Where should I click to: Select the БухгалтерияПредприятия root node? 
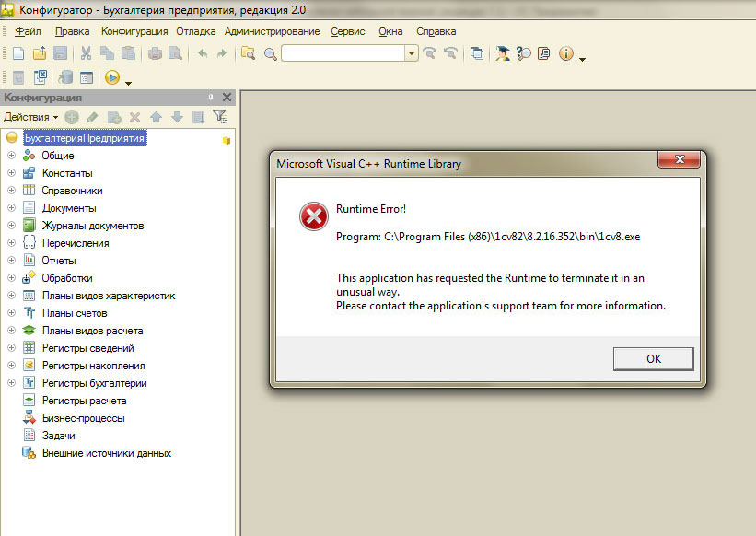click(85, 138)
